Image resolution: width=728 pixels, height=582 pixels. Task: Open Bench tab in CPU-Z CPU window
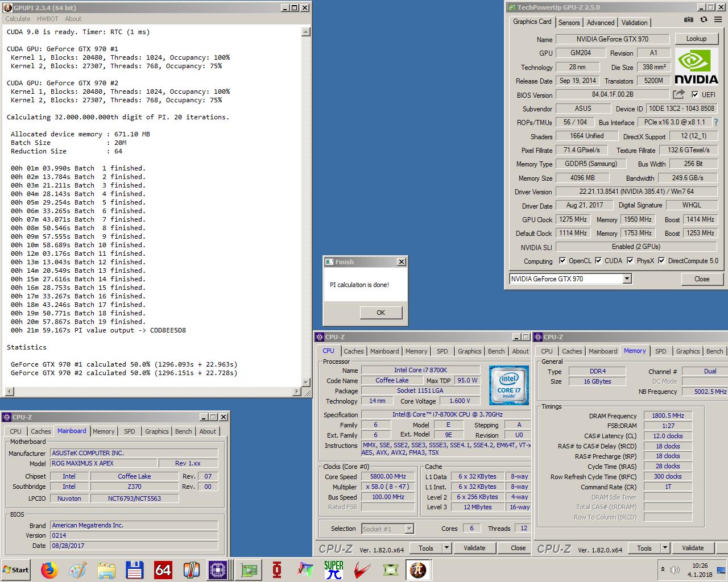(x=496, y=351)
